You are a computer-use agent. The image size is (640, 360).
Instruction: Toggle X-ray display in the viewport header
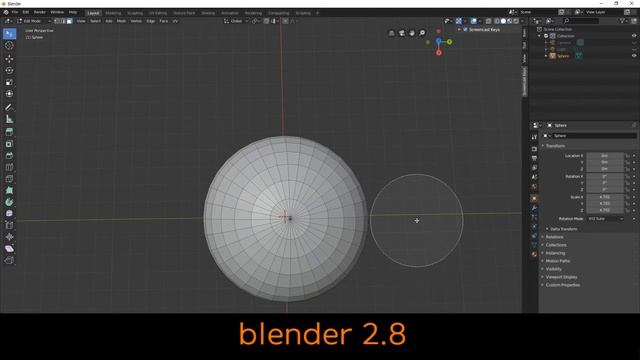[488, 21]
